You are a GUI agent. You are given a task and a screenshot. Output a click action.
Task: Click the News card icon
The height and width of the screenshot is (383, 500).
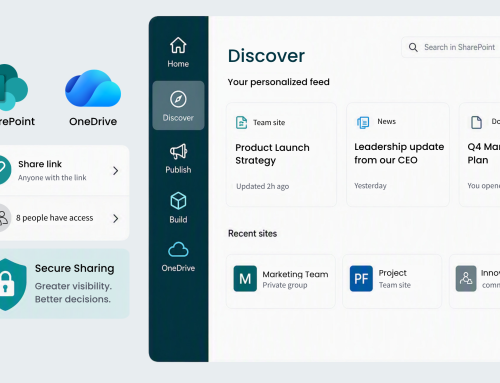coord(363,122)
